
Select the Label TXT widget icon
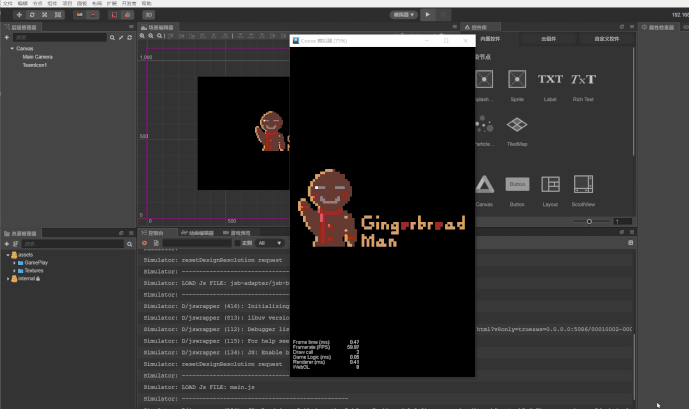(x=550, y=80)
